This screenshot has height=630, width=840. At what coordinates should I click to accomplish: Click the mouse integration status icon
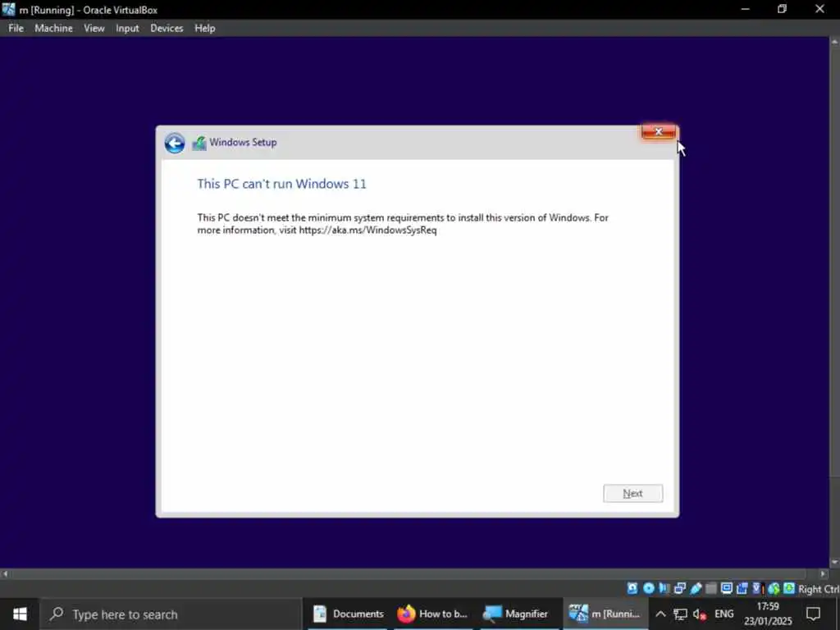[x=774, y=588]
